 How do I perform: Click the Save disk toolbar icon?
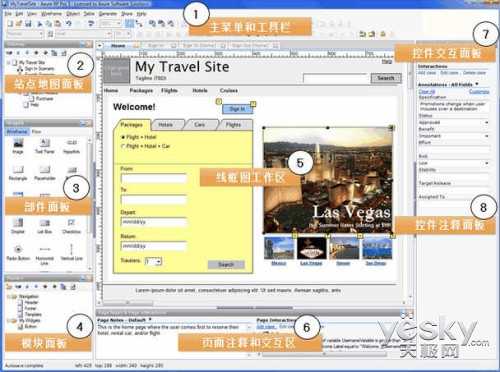point(28,24)
